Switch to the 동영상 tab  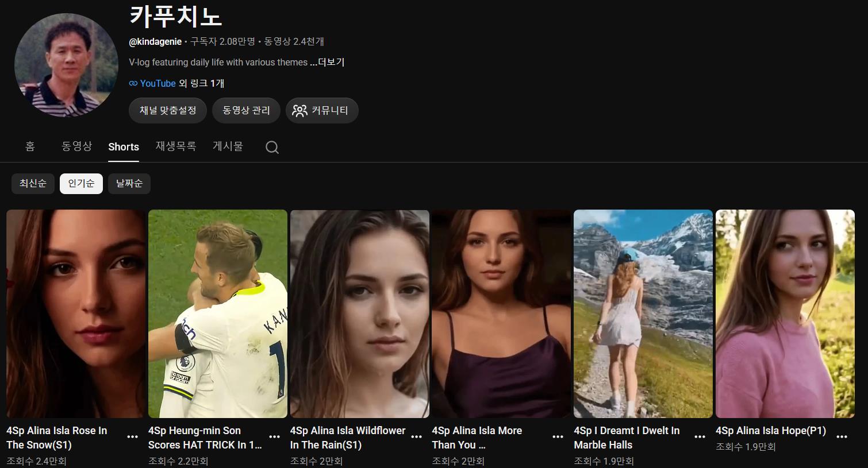click(x=77, y=146)
